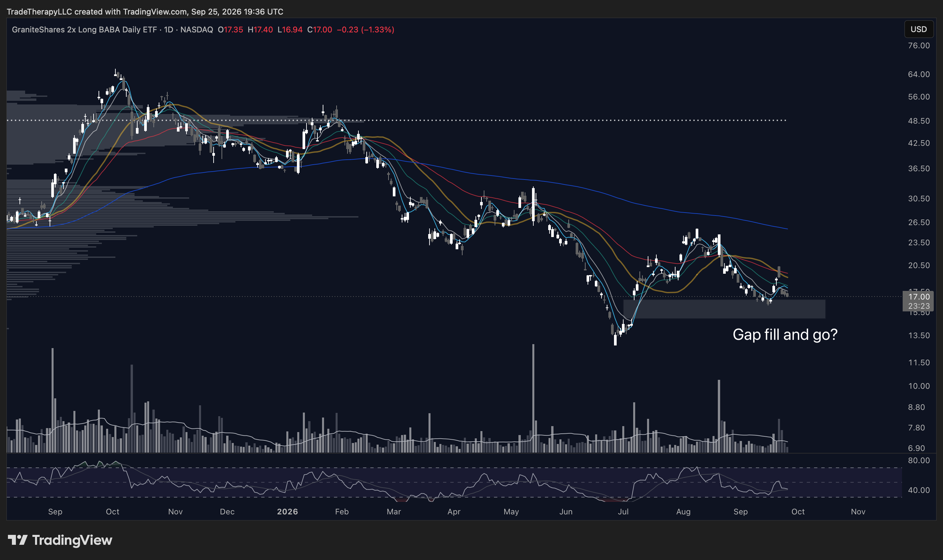This screenshot has width=943, height=560.
Task: Click the USD currency button
Action: click(x=919, y=29)
